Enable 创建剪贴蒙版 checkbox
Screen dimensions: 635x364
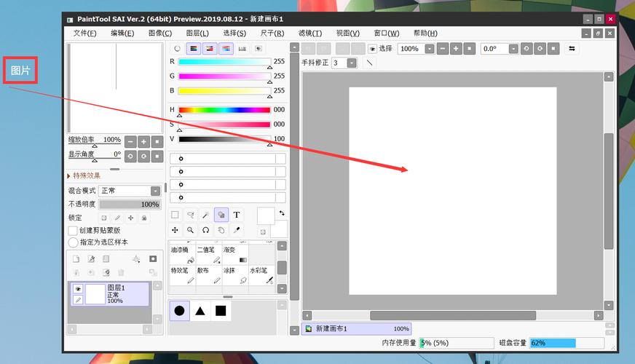tap(73, 230)
